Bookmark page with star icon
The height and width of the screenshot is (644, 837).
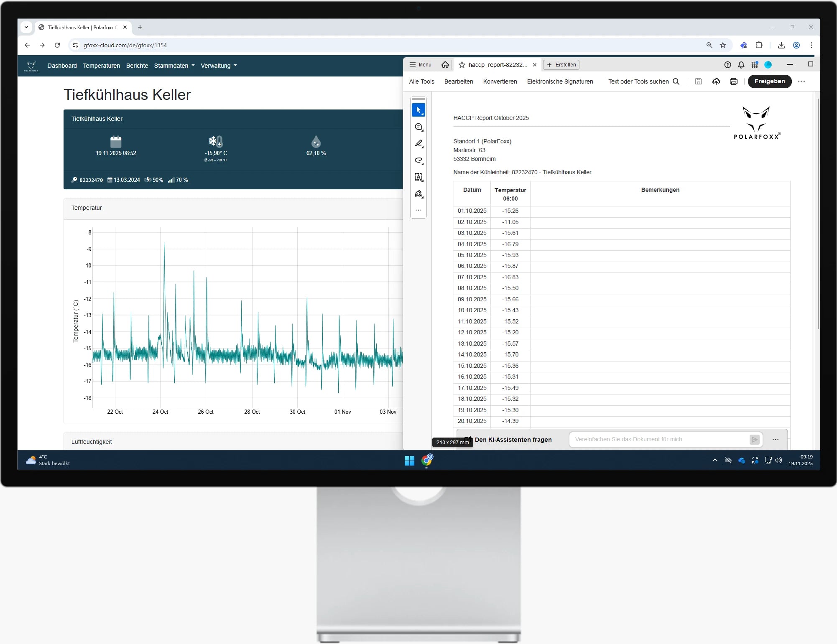click(723, 45)
